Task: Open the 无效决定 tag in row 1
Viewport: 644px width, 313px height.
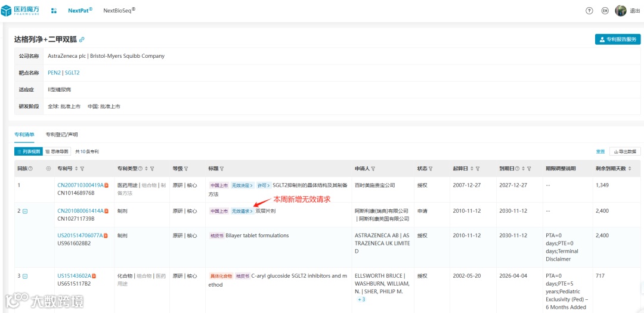Action: coord(242,185)
